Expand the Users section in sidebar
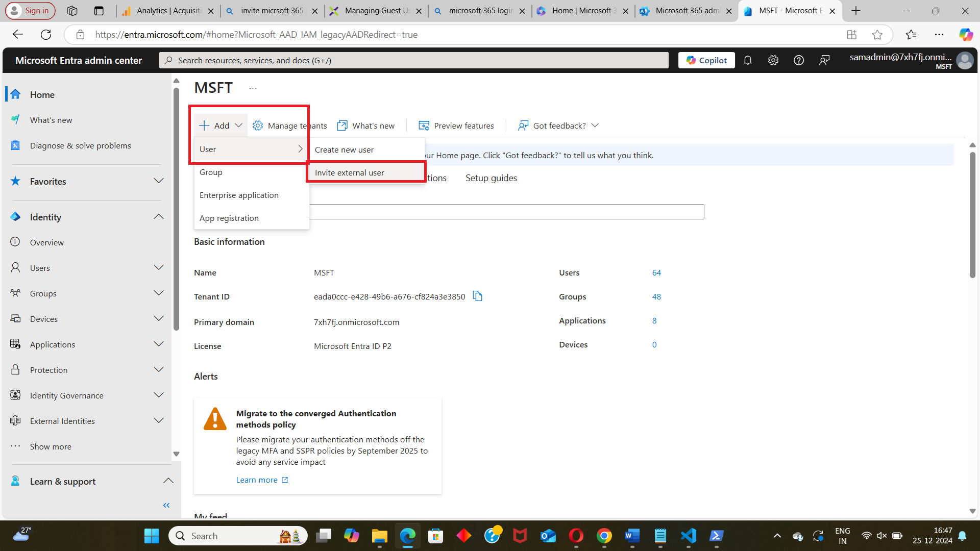The width and height of the screenshot is (980, 551). click(x=159, y=268)
